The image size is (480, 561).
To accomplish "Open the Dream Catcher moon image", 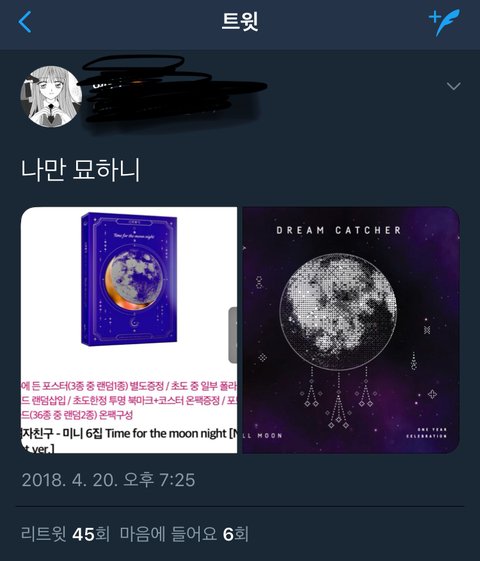I will (x=351, y=330).
